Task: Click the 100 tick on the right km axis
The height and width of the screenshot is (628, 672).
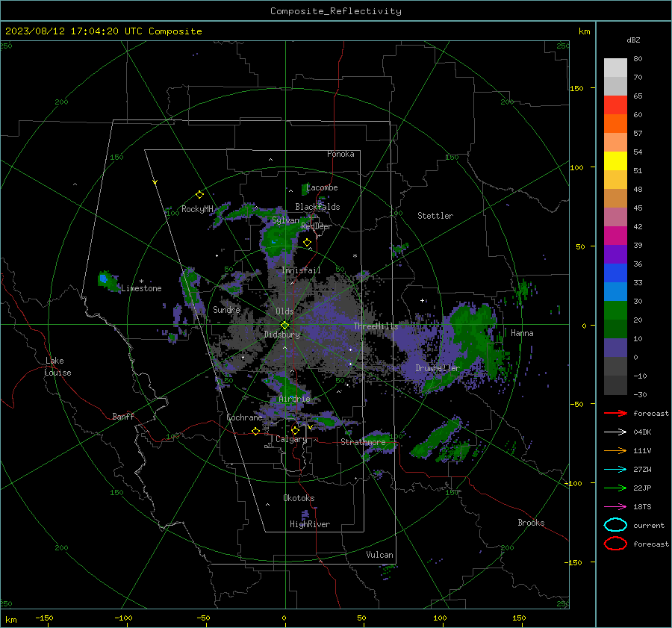Action: tap(576, 167)
